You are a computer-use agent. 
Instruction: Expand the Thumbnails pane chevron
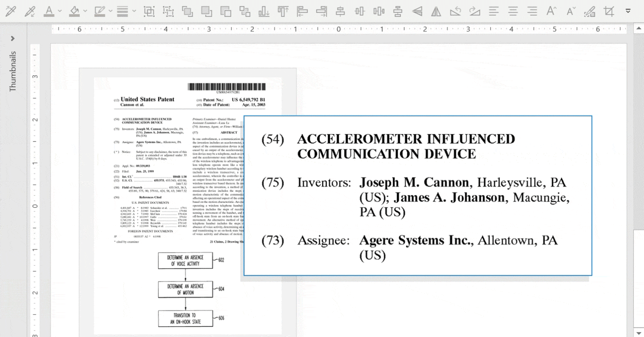(x=13, y=38)
